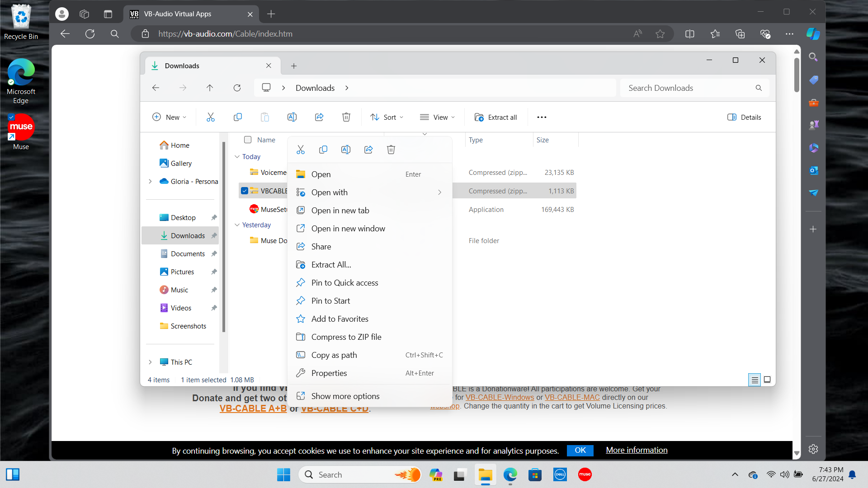Screen dimensions: 868x488
Task: Click Explorer toolbar Delete icon
Action: point(346,117)
